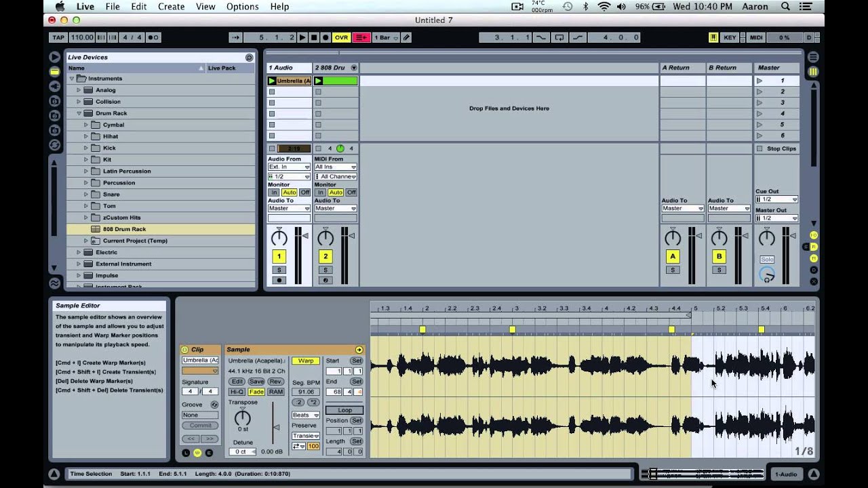Click the master Solo button
868x488 pixels.
tap(767, 260)
